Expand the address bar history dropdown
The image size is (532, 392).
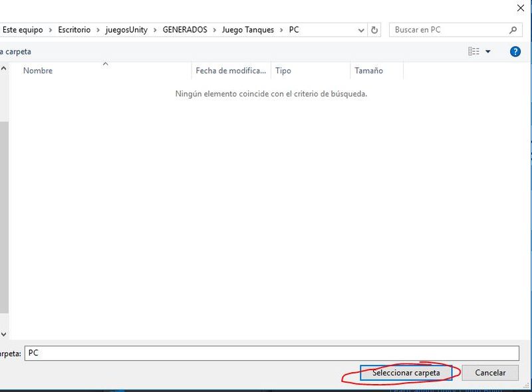click(x=361, y=30)
